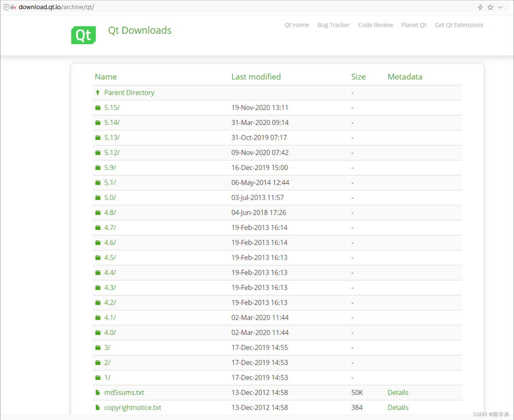Image resolution: width=514 pixels, height=420 pixels.
Task: Click the folder icon for 5.1/
Action: tap(98, 183)
